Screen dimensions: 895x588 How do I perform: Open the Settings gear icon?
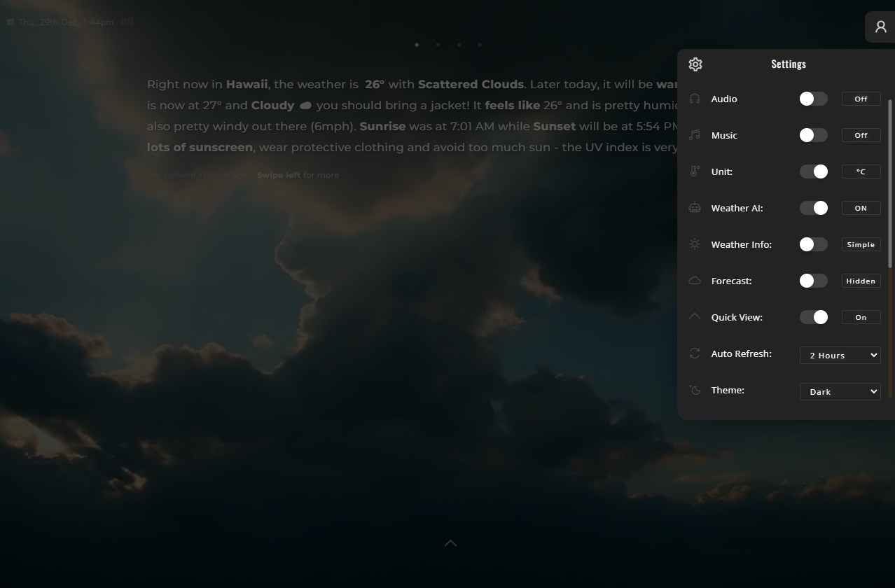(695, 64)
